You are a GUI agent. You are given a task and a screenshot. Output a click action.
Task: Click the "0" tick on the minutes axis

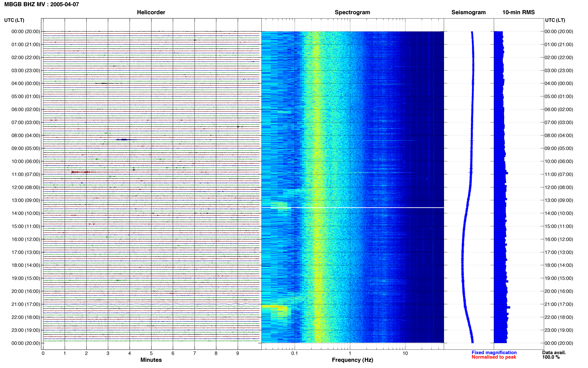pyautogui.click(x=43, y=353)
